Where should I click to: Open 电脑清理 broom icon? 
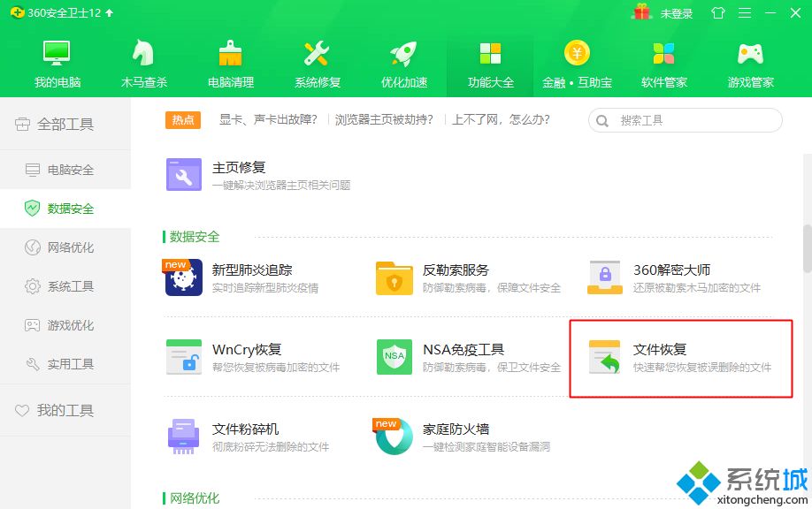(x=231, y=53)
